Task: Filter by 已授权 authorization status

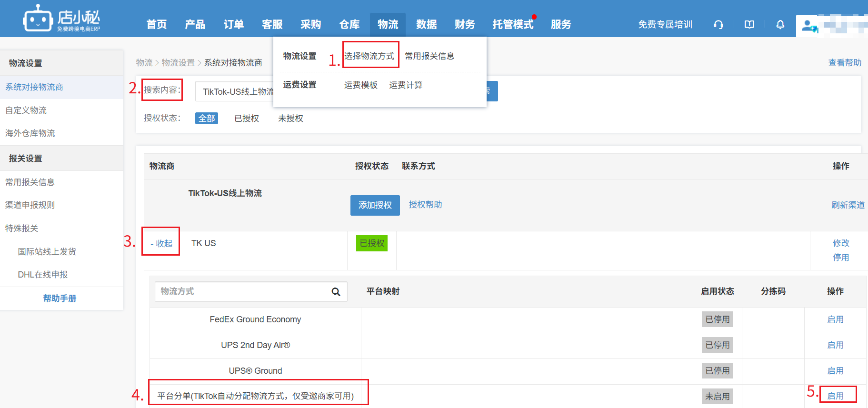Action: (247, 118)
